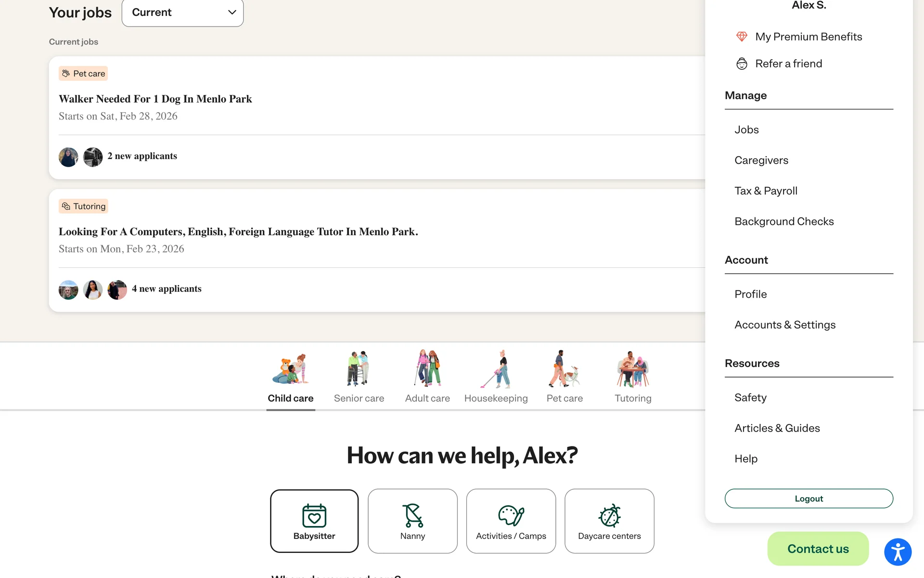This screenshot has height=578, width=924.
Task: Choose the Adult care illustration icon
Action: [427, 369]
